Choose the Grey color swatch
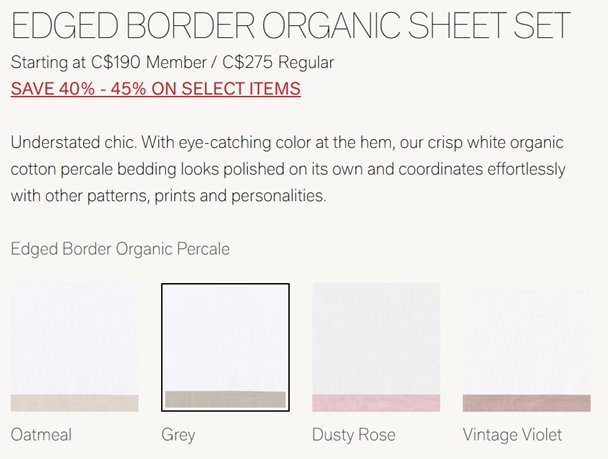This screenshot has width=608, height=459. click(225, 347)
